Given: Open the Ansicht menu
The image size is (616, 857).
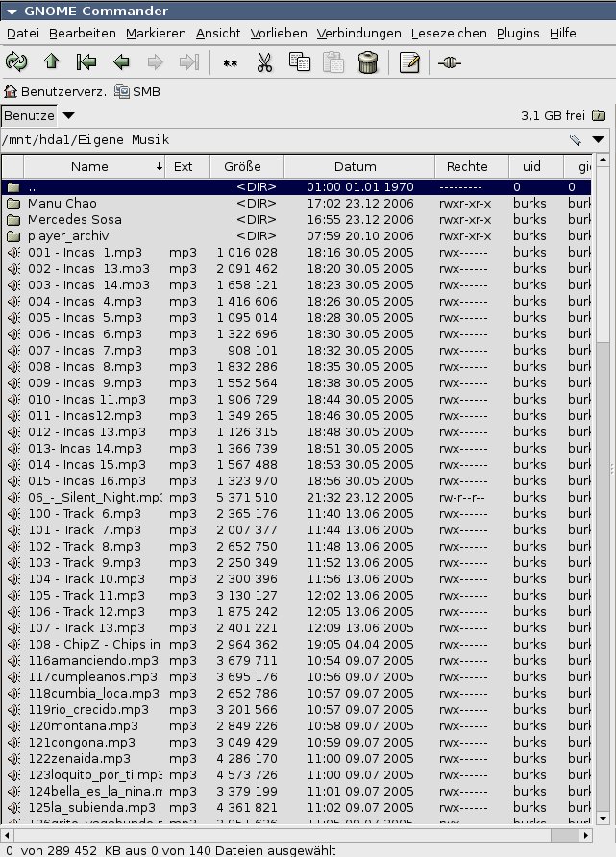Looking at the screenshot, I should (218, 34).
